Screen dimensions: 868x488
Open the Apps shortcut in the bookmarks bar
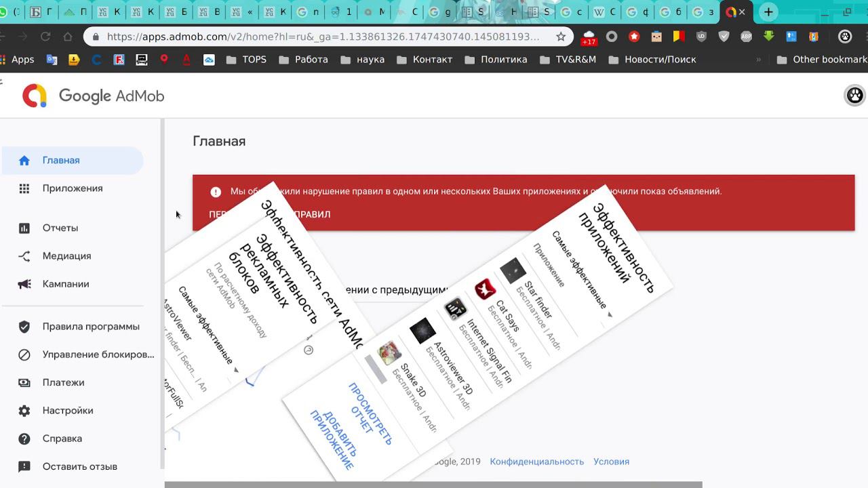(x=18, y=60)
